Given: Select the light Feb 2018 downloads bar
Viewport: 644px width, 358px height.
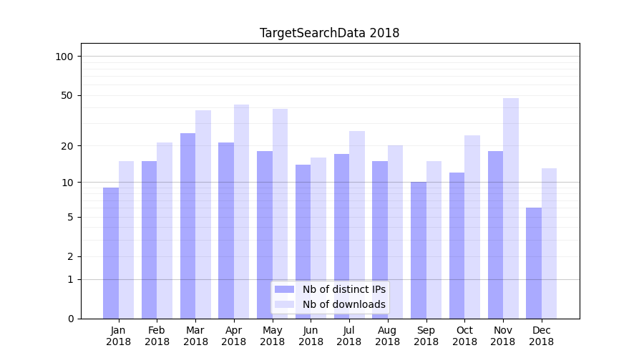Looking at the screenshot, I should click(165, 231).
